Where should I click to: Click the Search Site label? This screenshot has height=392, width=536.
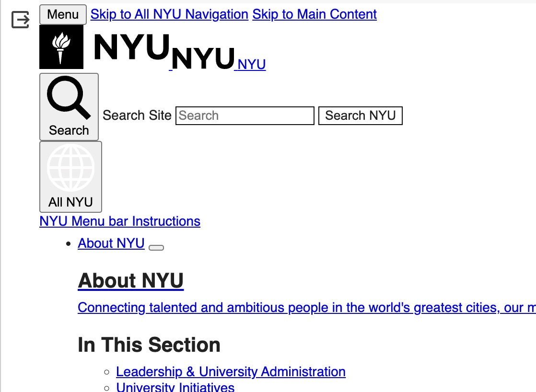[x=137, y=115]
